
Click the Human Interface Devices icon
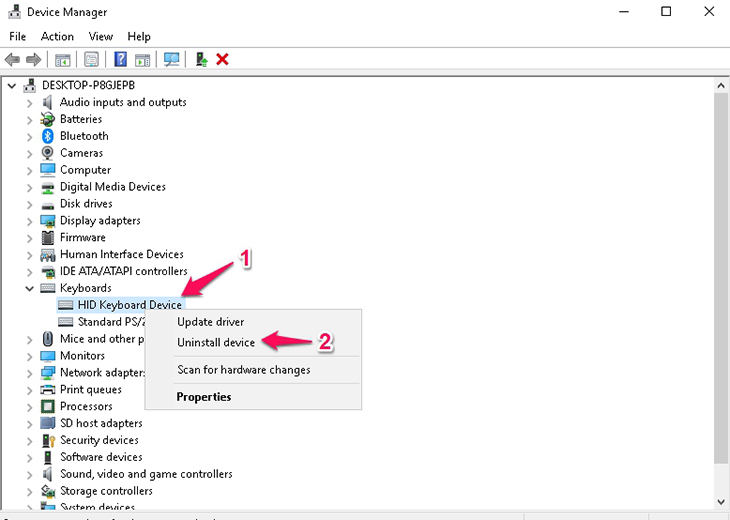(x=47, y=255)
